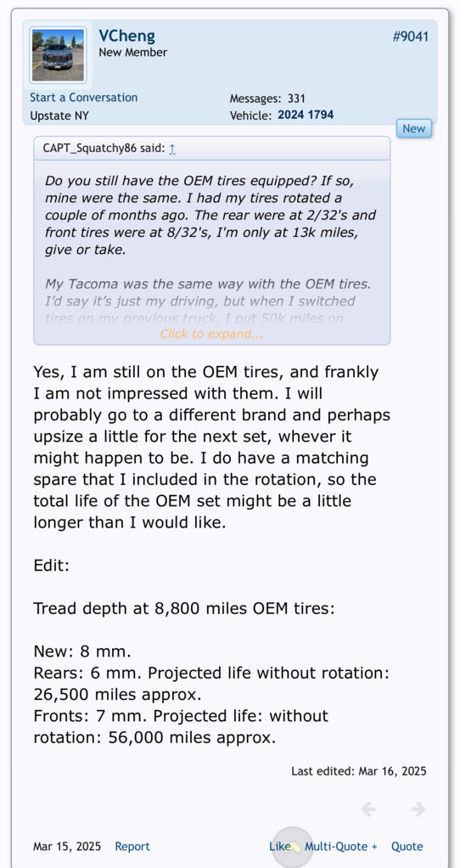Click Start a Conversation link
460x868 pixels.
click(83, 98)
